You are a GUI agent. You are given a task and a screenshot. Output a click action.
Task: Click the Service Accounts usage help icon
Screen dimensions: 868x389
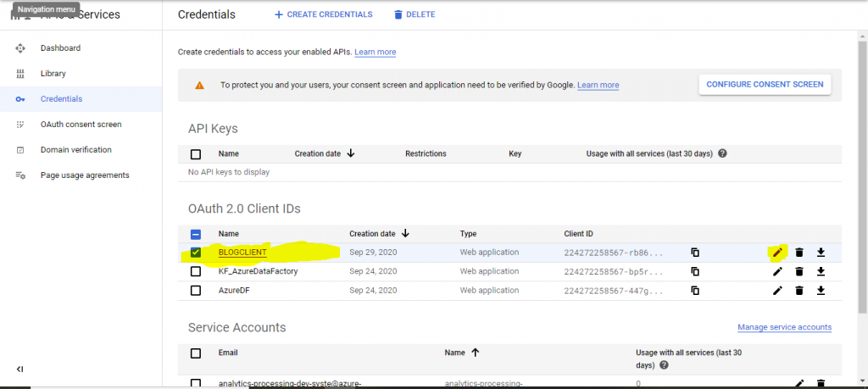point(665,366)
